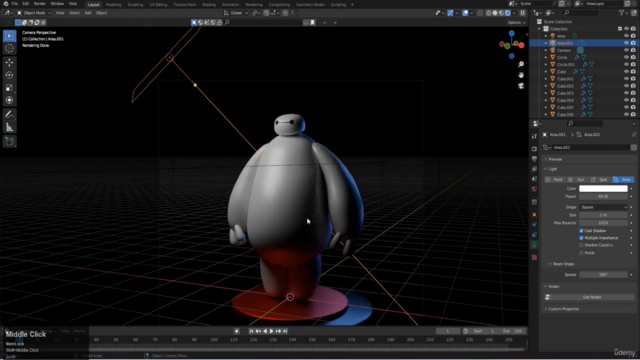Toggle eye visibility for Area light
The height and width of the screenshot is (360, 640).
pos(626,36)
